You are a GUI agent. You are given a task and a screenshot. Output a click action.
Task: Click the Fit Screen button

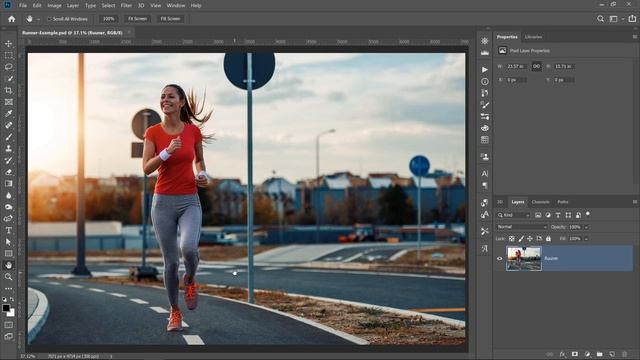137,19
